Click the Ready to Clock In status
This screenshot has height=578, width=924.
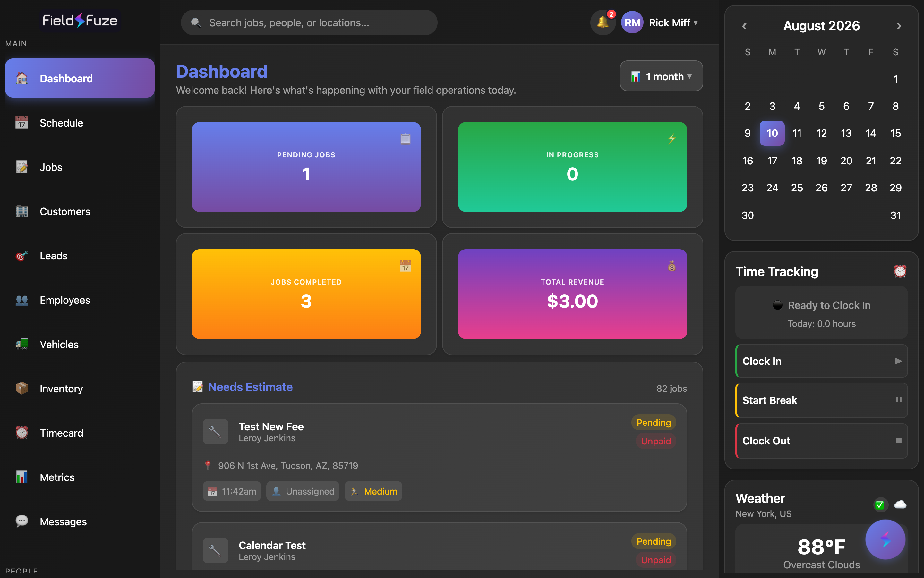[x=821, y=305]
